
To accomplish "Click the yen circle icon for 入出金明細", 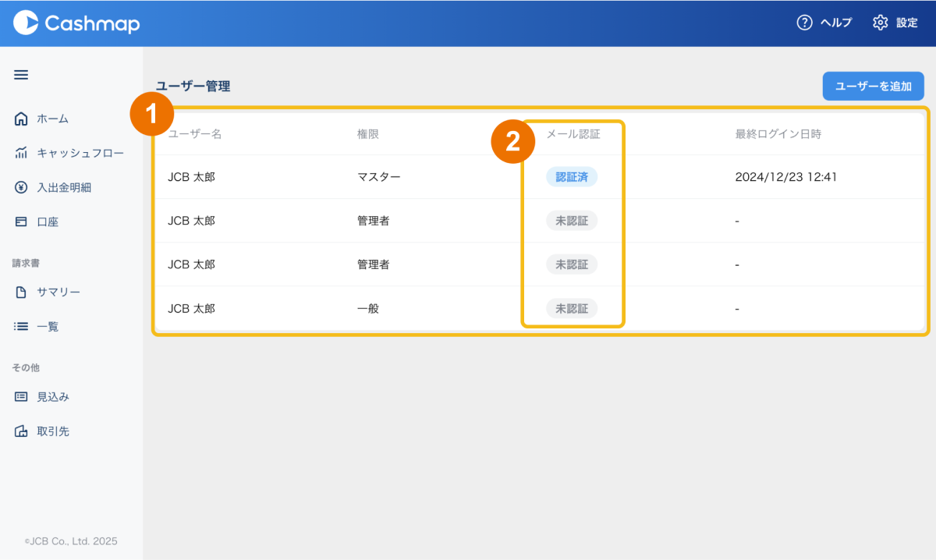I will coord(21,187).
